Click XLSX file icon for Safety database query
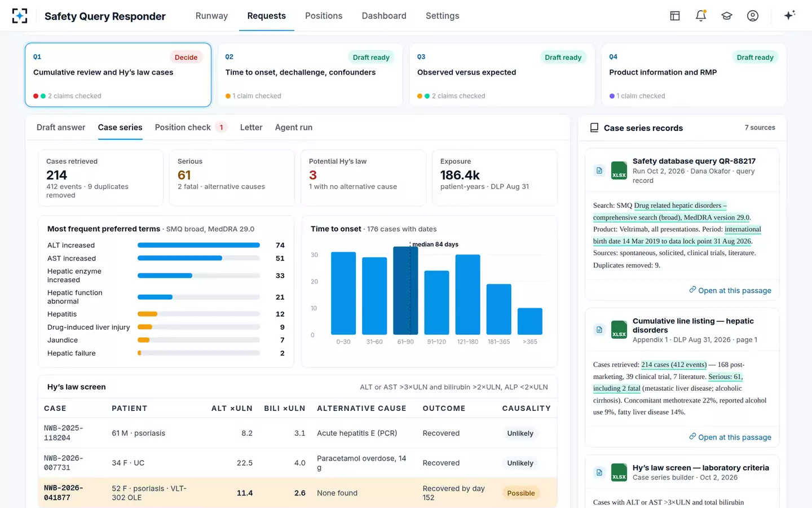This screenshot has height=508, width=812. [x=619, y=170]
